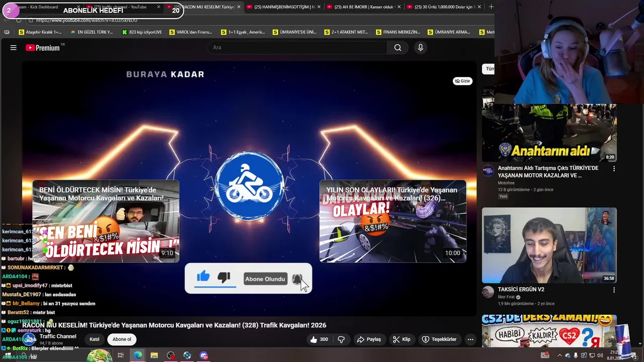
Task: Open the YouTube hamburger guide menu
Action: 14,48
